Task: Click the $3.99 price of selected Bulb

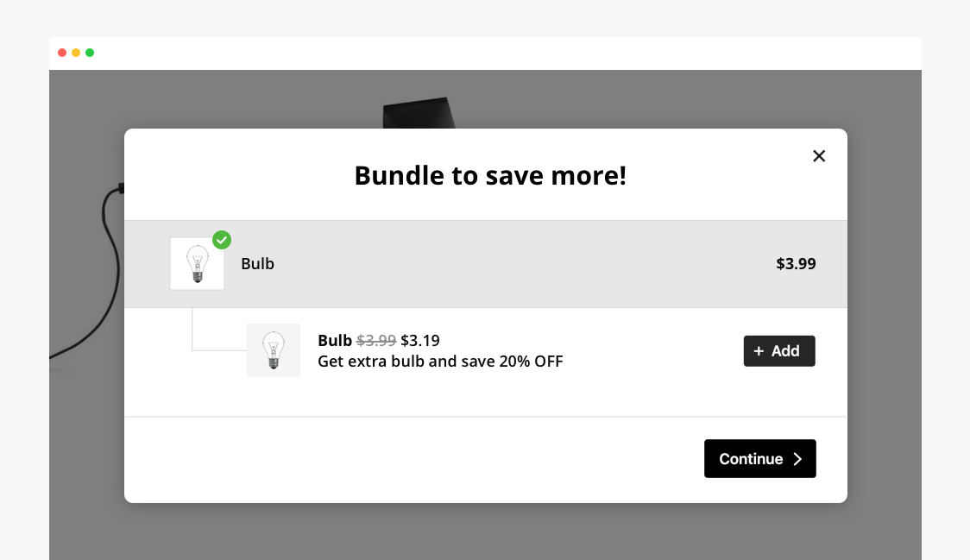Action: 796,263
